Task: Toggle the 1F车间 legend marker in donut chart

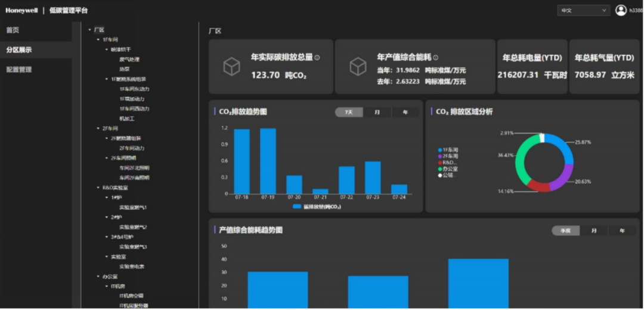Action: point(440,150)
